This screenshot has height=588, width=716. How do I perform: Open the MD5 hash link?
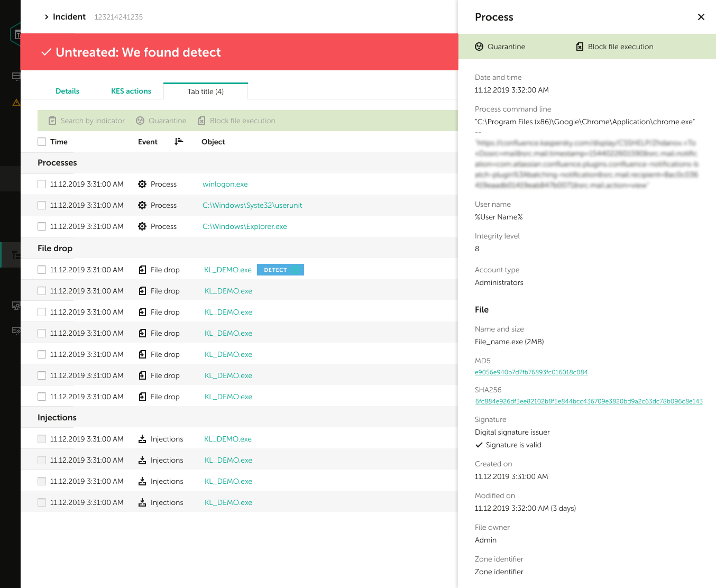[x=531, y=372]
